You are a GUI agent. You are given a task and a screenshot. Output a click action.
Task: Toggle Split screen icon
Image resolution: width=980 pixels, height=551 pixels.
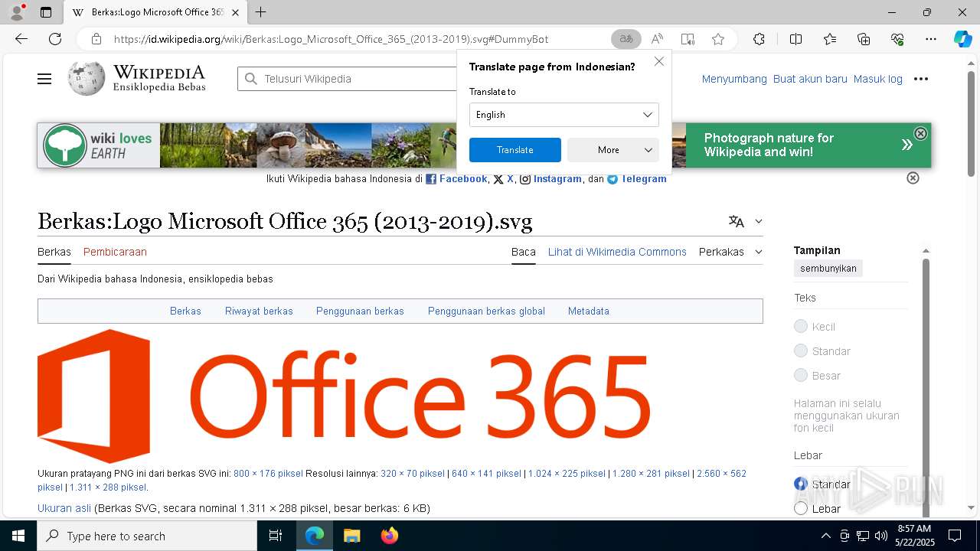pyautogui.click(x=795, y=39)
